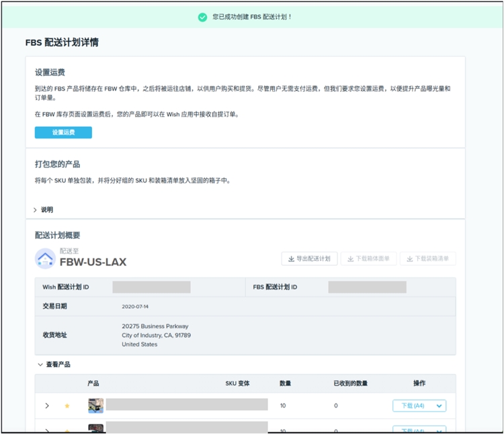Click the quantity value 10 in first row
This screenshot has height=435, width=504.
[283, 405]
